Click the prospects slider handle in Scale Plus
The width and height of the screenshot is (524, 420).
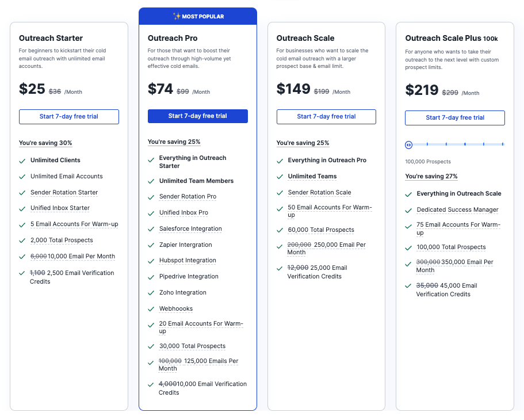coord(408,145)
